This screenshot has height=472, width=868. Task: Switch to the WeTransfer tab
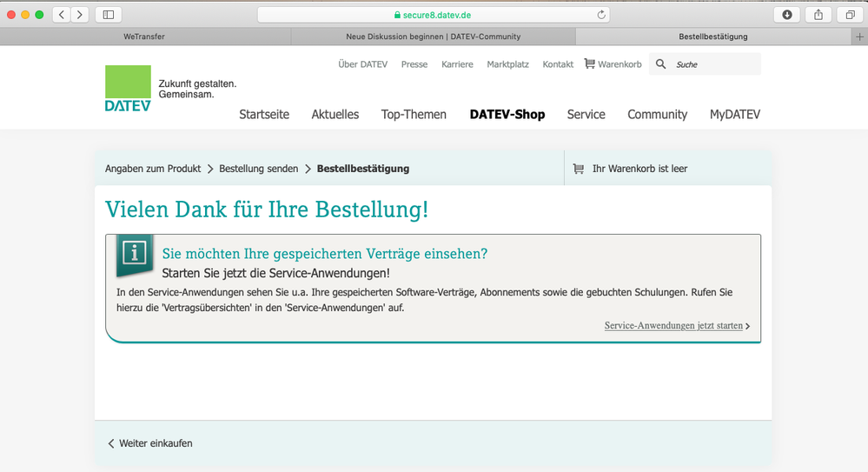pos(144,37)
